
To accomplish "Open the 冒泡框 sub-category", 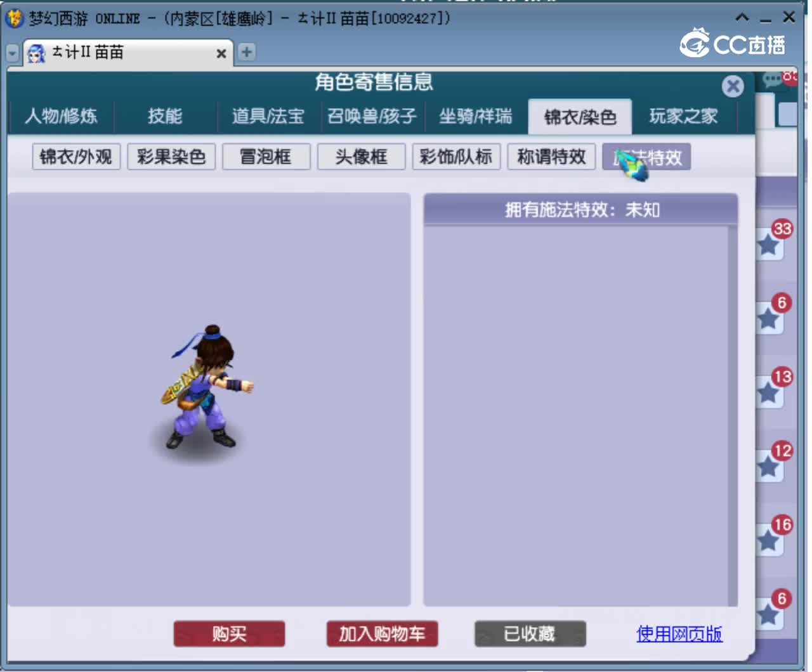I will click(266, 157).
